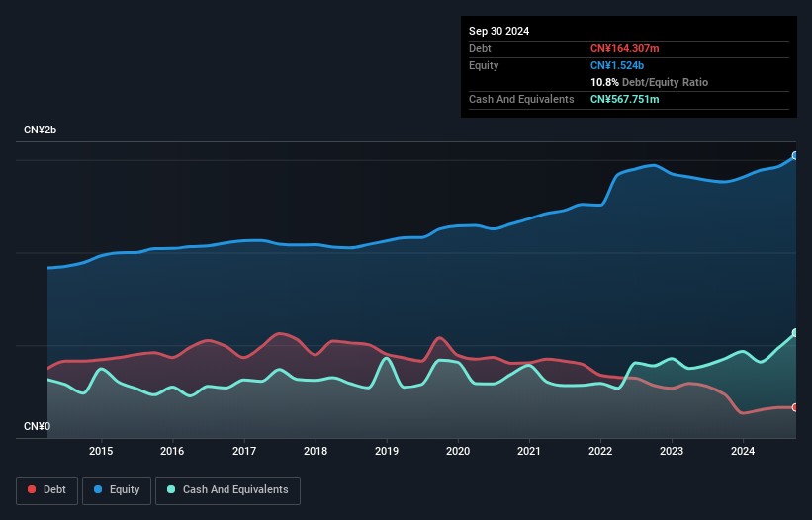Viewport: 812px width, 520px height.
Task: Toggle the Equity legend series
Action: coord(117,490)
